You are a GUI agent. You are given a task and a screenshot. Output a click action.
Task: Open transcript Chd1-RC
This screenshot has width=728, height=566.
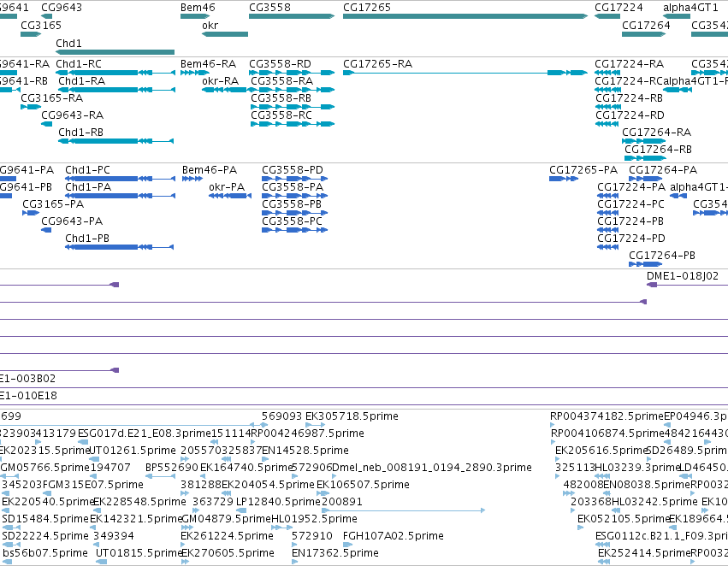[x=79, y=63]
